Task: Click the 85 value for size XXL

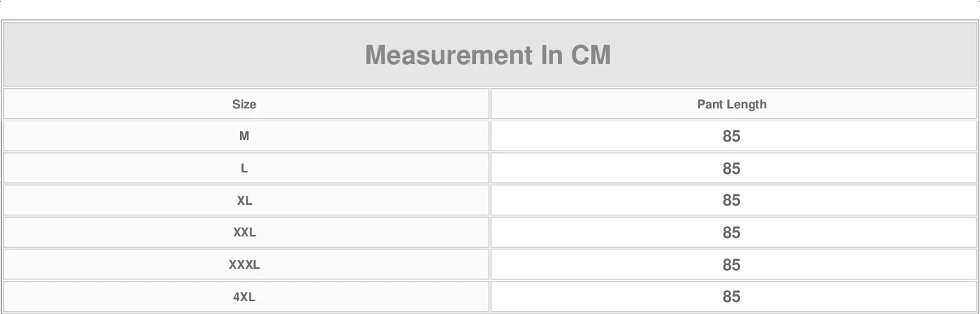Action: 732,233
